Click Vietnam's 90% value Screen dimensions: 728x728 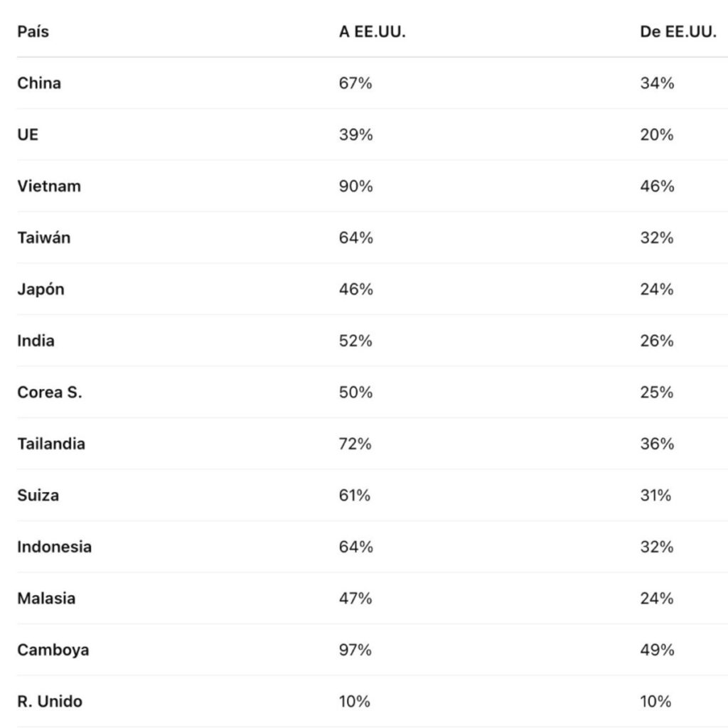pyautogui.click(x=355, y=186)
